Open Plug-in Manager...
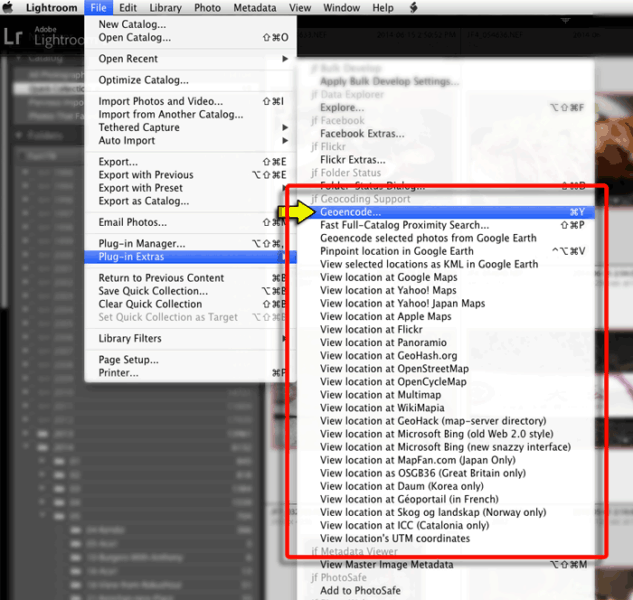The image size is (633, 600). coord(141,244)
